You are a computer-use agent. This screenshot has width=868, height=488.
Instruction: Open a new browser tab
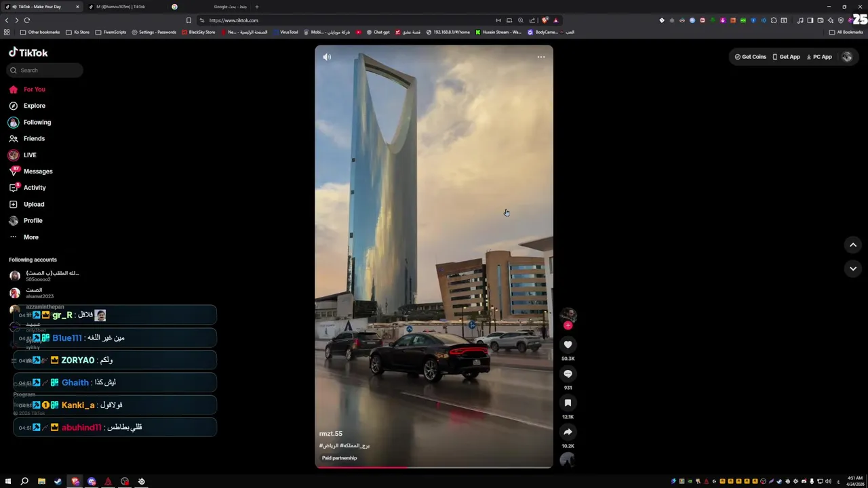[257, 7]
